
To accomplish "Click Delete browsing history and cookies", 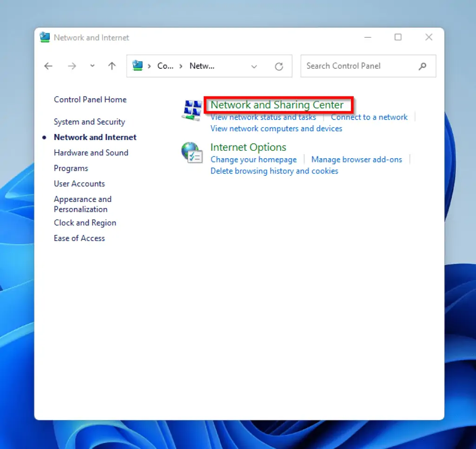I will coord(274,171).
